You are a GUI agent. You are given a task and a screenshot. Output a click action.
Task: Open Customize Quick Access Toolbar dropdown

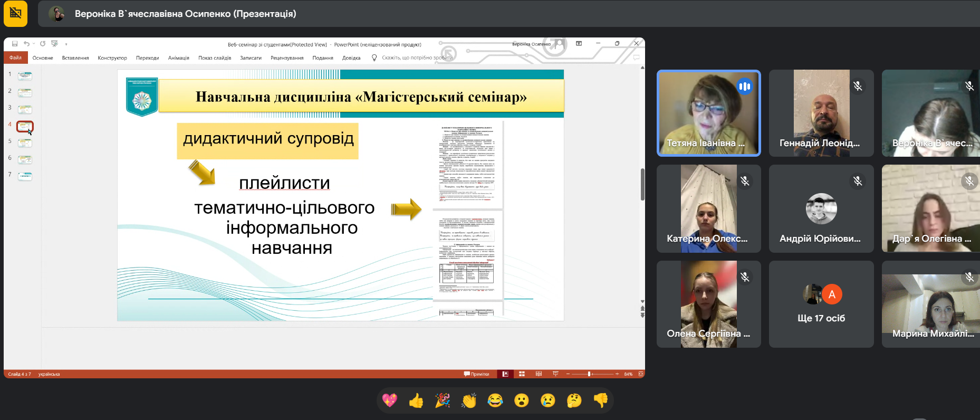coord(66,44)
